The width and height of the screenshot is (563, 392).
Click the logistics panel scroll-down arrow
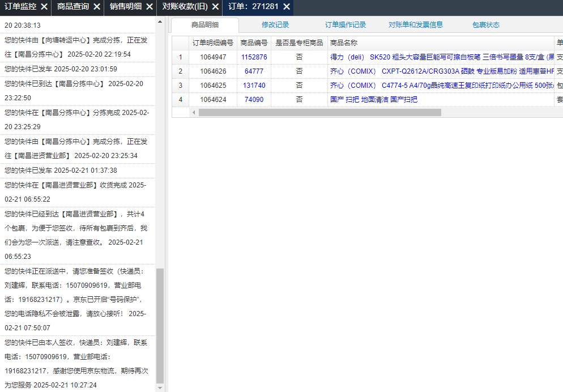point(160,388)
